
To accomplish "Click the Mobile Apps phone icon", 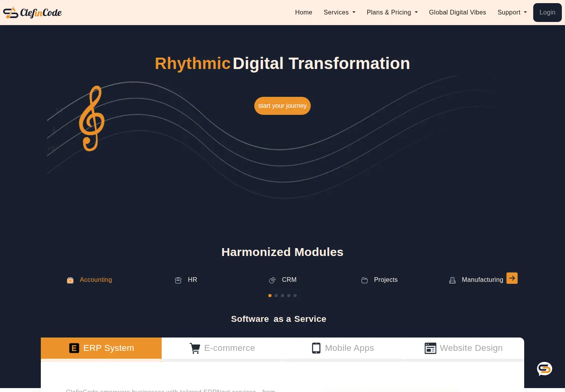I will click(316, 348).
